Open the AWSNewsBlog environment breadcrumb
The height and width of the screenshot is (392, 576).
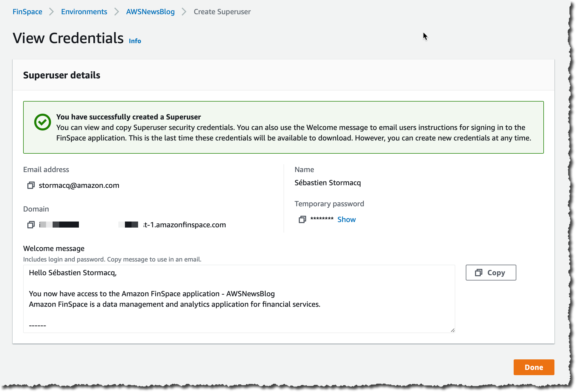click(x=150, y=12)
